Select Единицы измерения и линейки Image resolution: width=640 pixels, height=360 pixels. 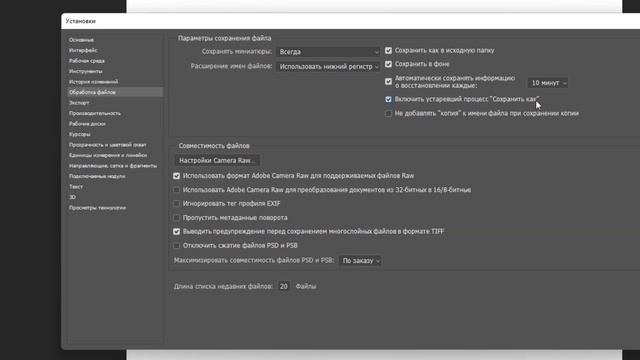tap(108, 155)
